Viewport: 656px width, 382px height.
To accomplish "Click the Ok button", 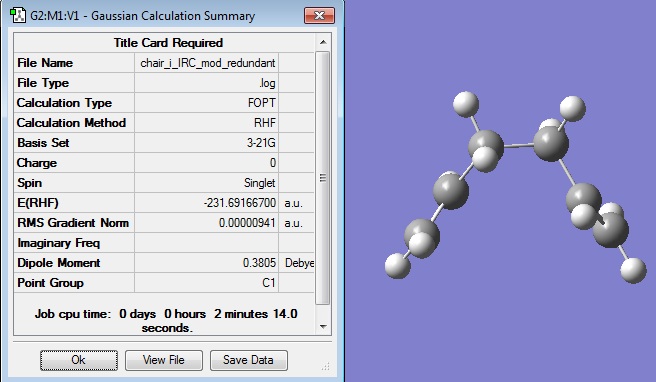I will (x=79, y=360).
